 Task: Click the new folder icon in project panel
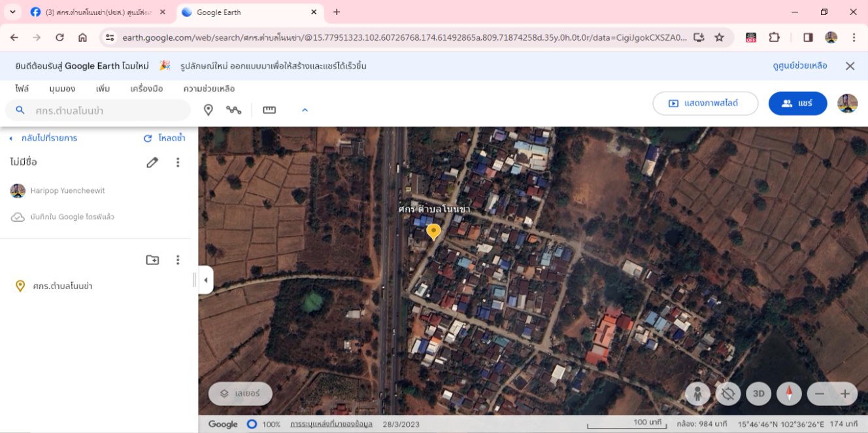[152, 260]
